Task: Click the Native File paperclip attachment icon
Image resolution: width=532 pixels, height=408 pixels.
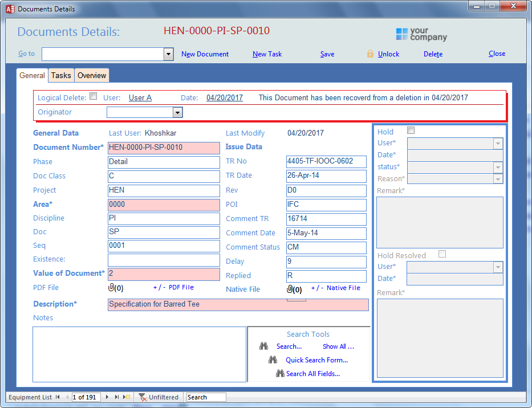Action: pyautogui.click(x=290, y=289)
